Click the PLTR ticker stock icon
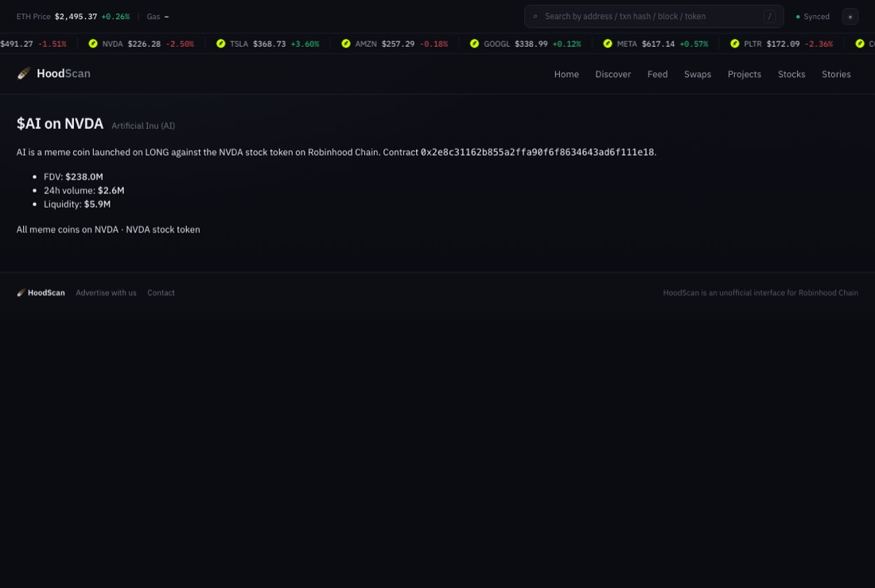The image size is (875, 588). [735, 44]
